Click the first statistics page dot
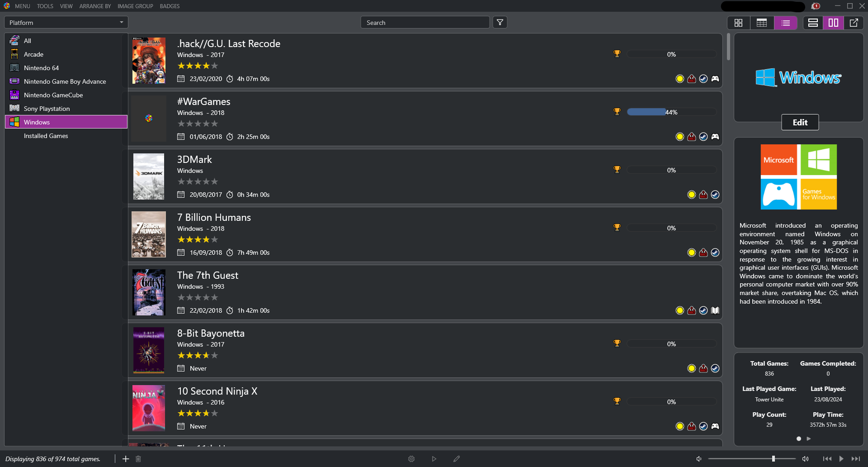Screen dimensions: 868x467 [799, 438]
